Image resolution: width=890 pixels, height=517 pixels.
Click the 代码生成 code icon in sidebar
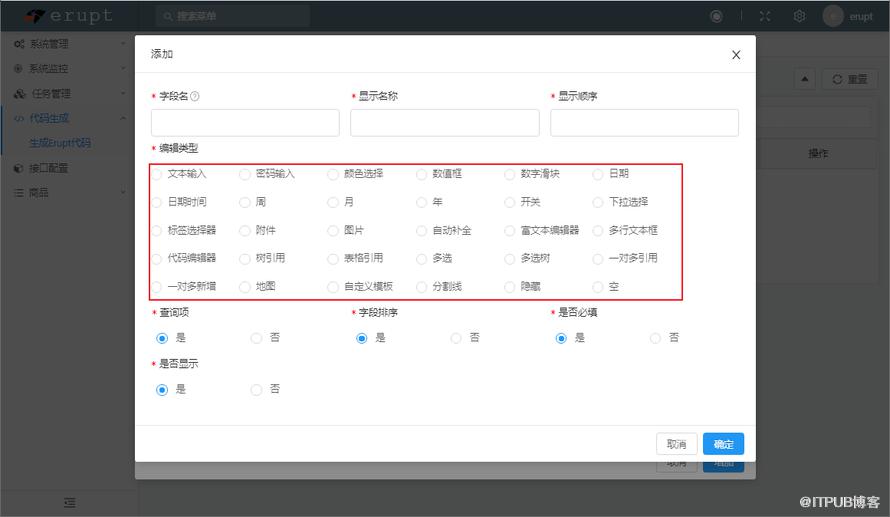19,119
